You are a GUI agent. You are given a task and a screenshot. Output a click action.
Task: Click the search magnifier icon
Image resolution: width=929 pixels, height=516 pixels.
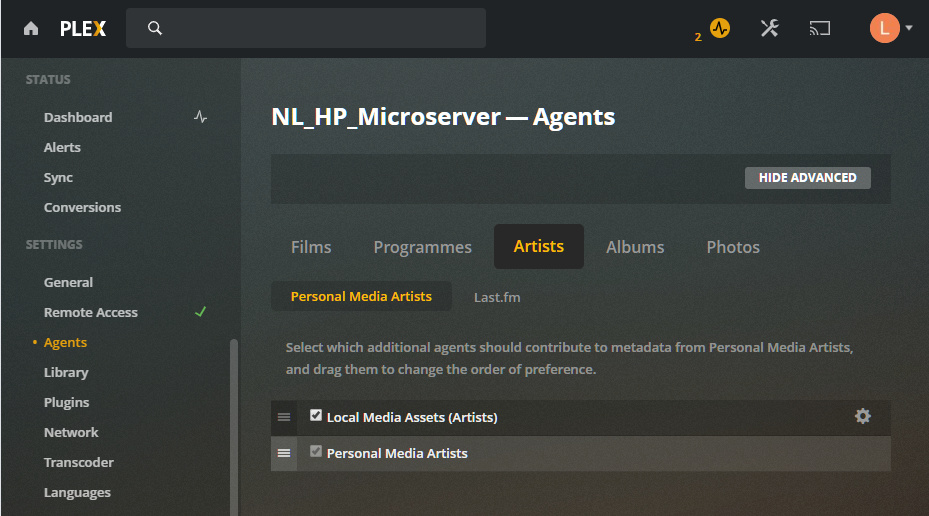(x=155, y=28)
